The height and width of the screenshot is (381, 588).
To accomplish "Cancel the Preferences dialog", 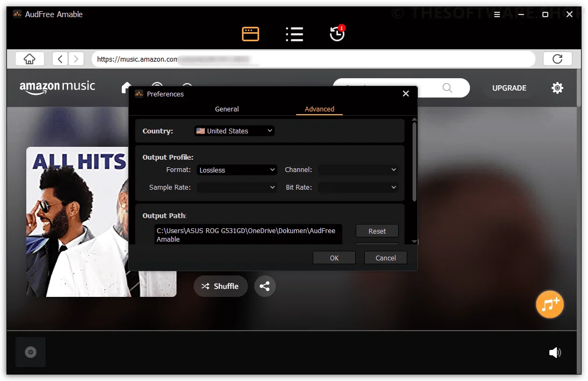I will pyautogui.click(x=386, y=258).
